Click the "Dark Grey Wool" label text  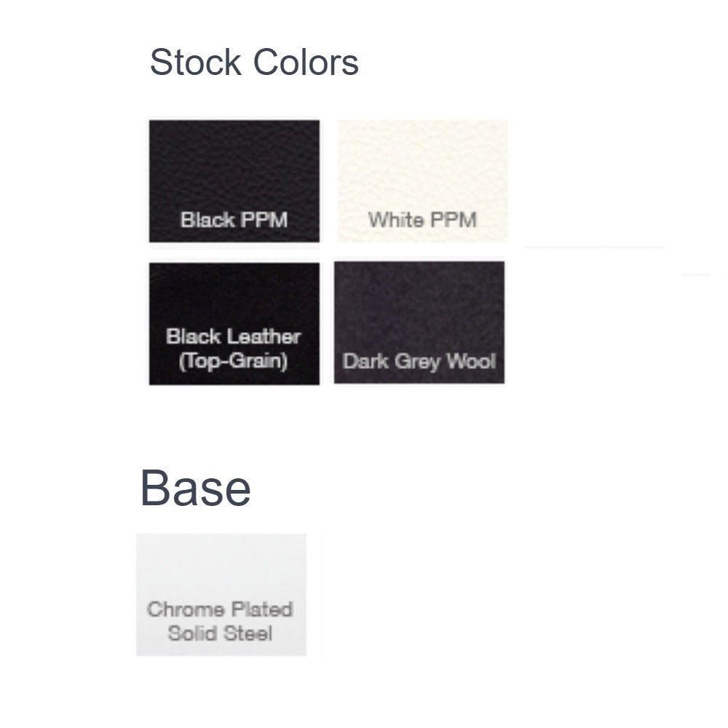click(419, 361)
